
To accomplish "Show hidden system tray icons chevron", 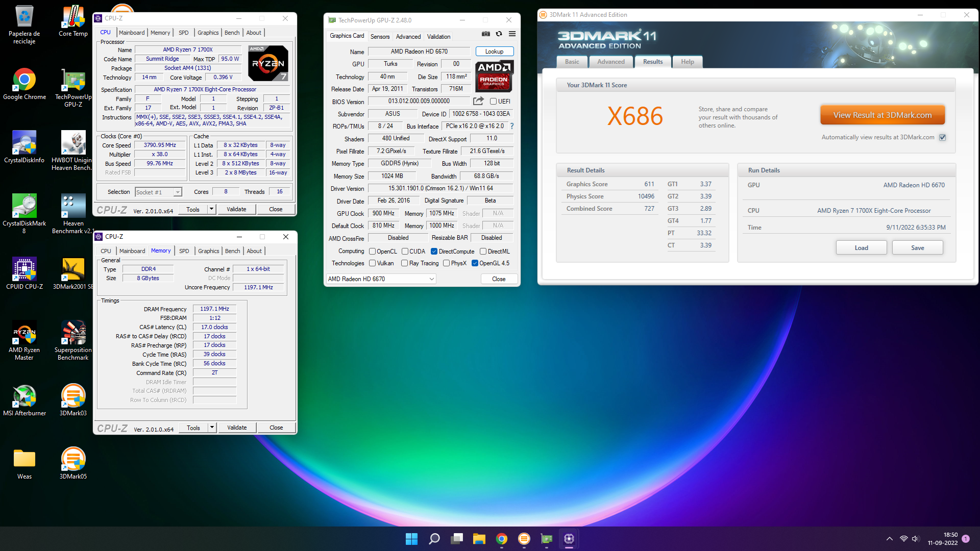I will pos(889,539).
